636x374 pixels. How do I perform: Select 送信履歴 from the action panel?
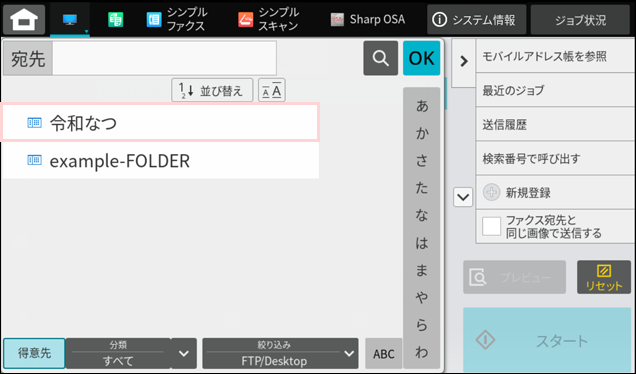click(x=555, y=125)
